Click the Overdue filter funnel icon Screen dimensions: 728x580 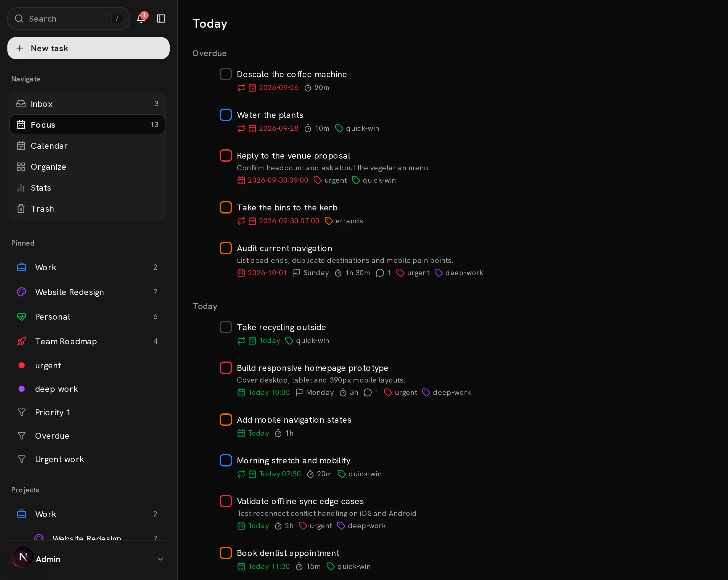(x=22, y=436)
